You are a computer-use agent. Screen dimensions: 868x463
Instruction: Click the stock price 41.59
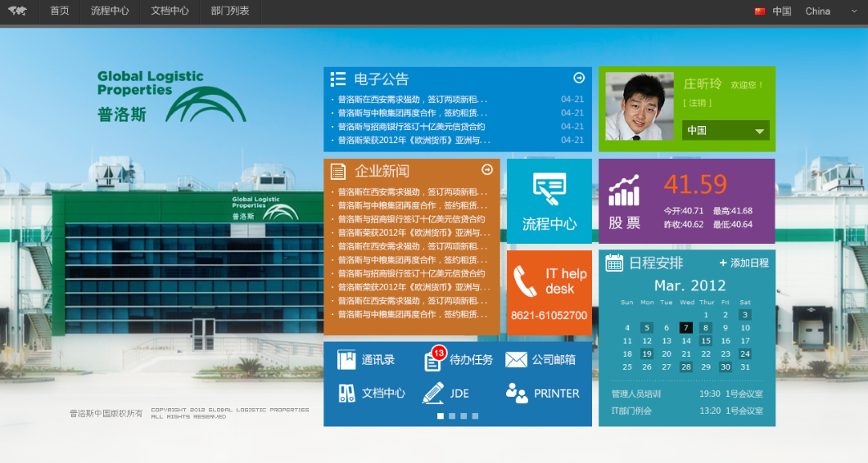tap(695, 184)
